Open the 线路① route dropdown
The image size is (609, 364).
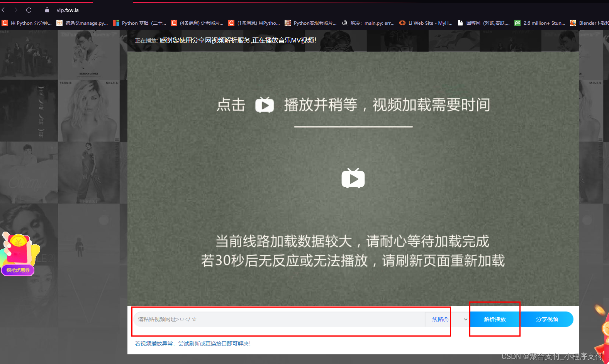[x=448, y=319]
